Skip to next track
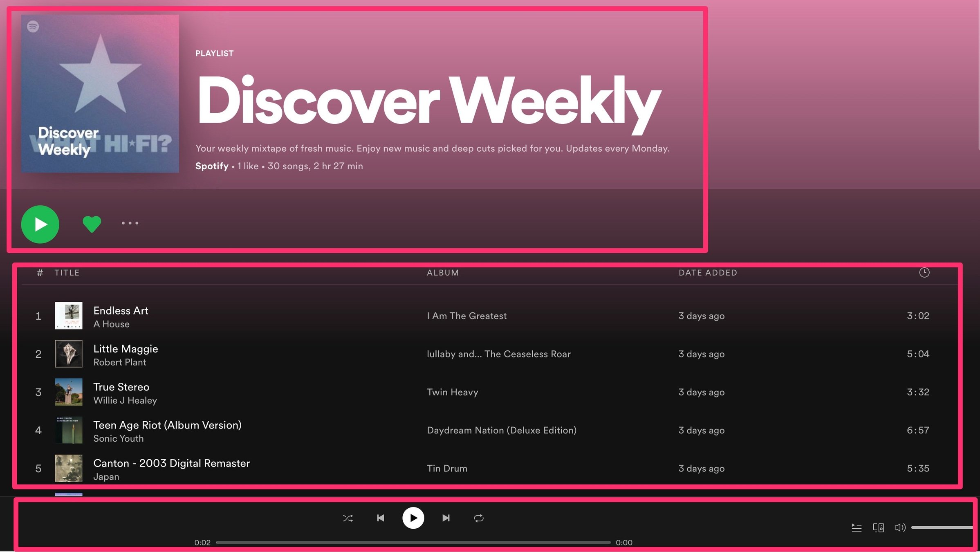 pos(446,518)
